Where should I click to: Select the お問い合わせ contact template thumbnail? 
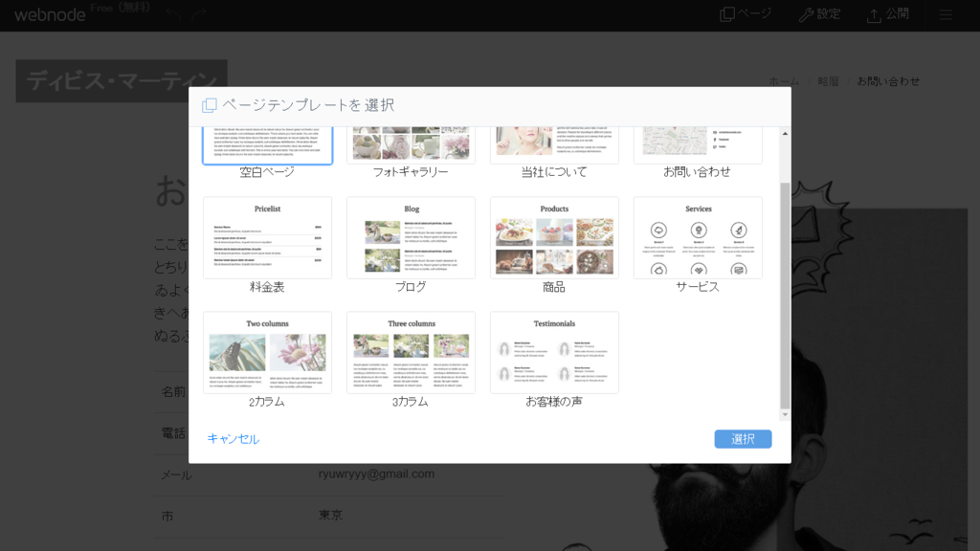click(698, 145)
